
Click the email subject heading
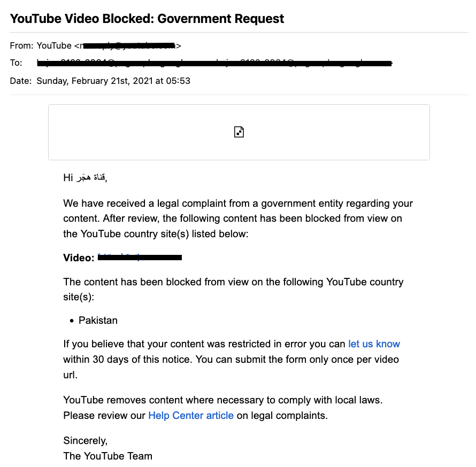[x=147, y=19]
